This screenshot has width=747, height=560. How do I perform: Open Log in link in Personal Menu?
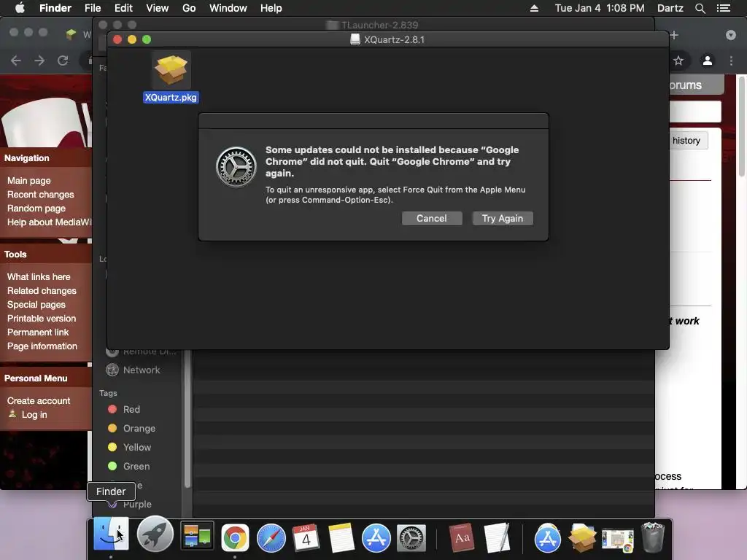(34, 414)
